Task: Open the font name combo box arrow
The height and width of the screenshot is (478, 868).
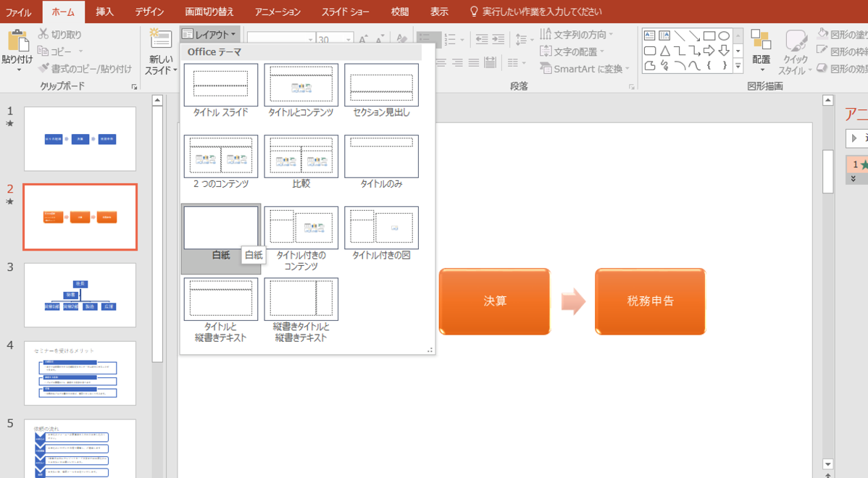Action: [x=311, y=39]
